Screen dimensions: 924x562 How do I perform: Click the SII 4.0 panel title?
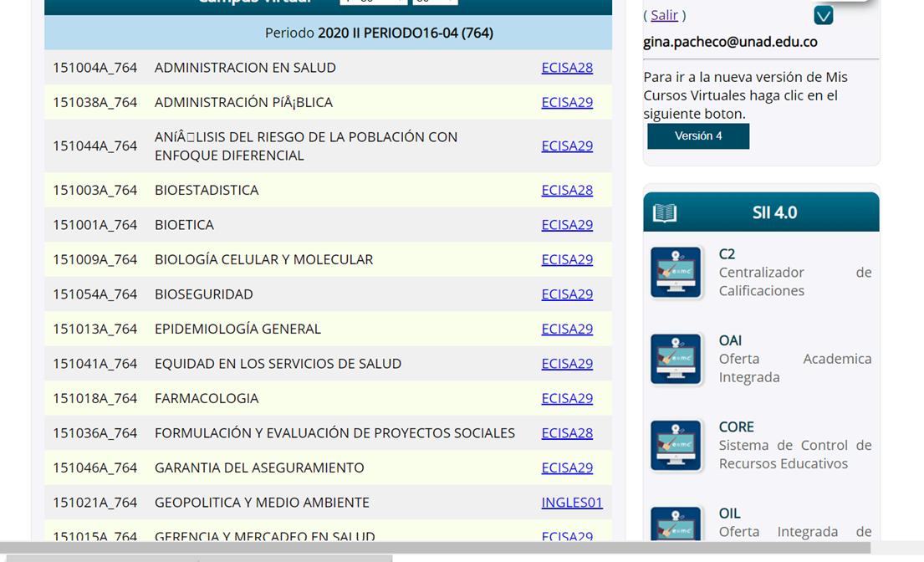pyautogui.click(x=774, y=212)
